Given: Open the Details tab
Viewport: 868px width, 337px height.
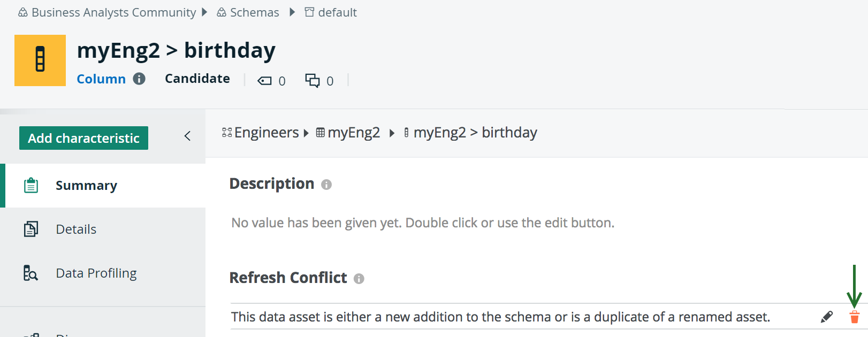Looking at the screenshot, I should [x=76, y=229].
